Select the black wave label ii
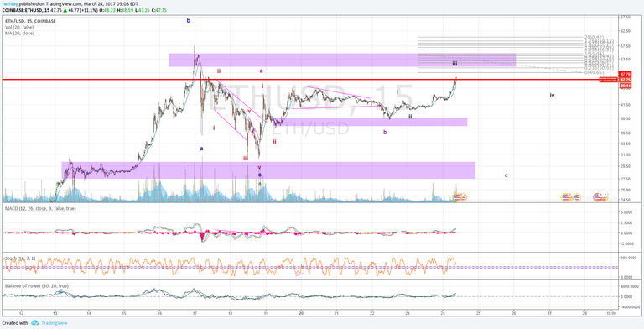Image resolution: width=644 pixels, height=329 pixels. pyautogui.click(x=410, y=117)
